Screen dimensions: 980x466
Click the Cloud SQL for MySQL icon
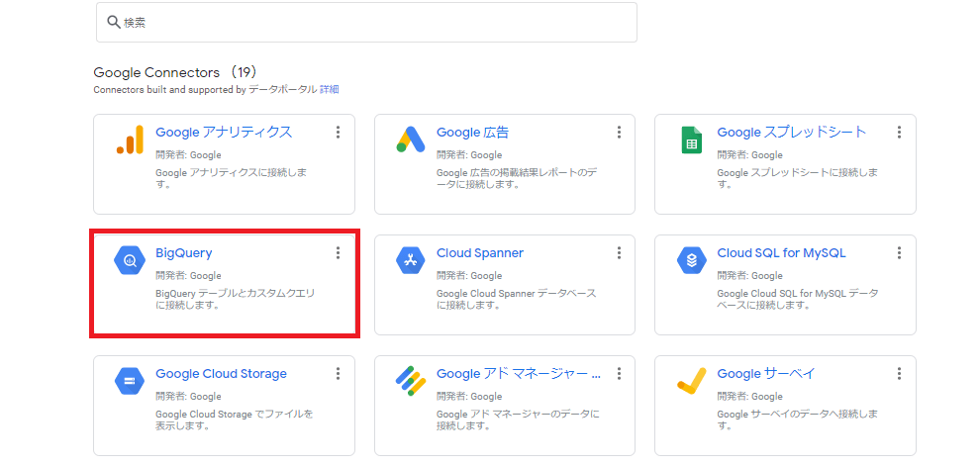point(691,260)
